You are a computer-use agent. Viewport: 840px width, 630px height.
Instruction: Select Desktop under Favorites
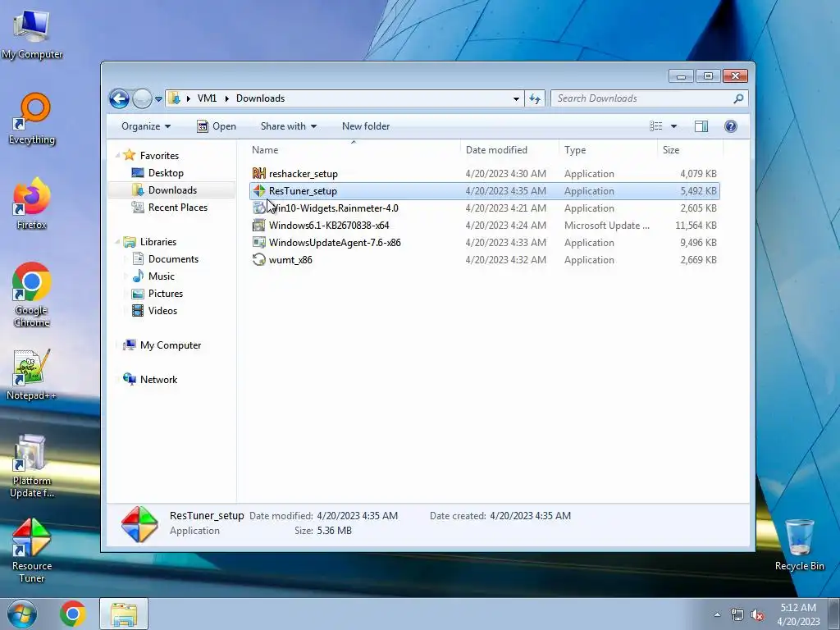coord(166,173)
